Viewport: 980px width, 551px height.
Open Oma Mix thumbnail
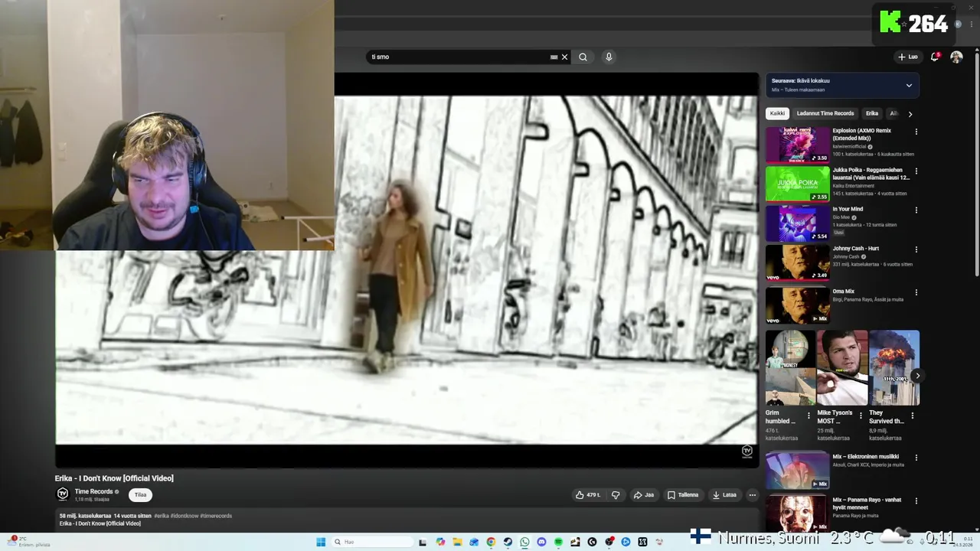[797, 305]
